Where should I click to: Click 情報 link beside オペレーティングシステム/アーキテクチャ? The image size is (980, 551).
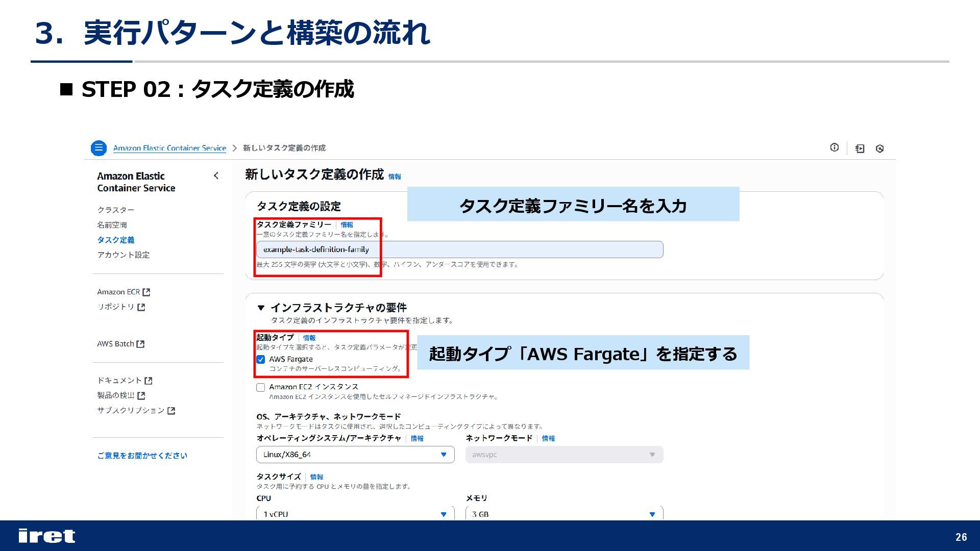pyautogui.click(x=417, y=438)
